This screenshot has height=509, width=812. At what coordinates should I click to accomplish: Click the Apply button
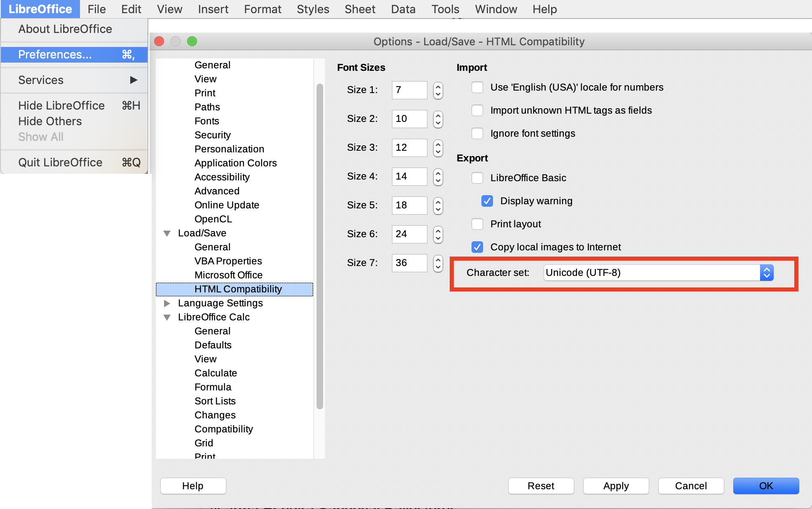[615, 486]
